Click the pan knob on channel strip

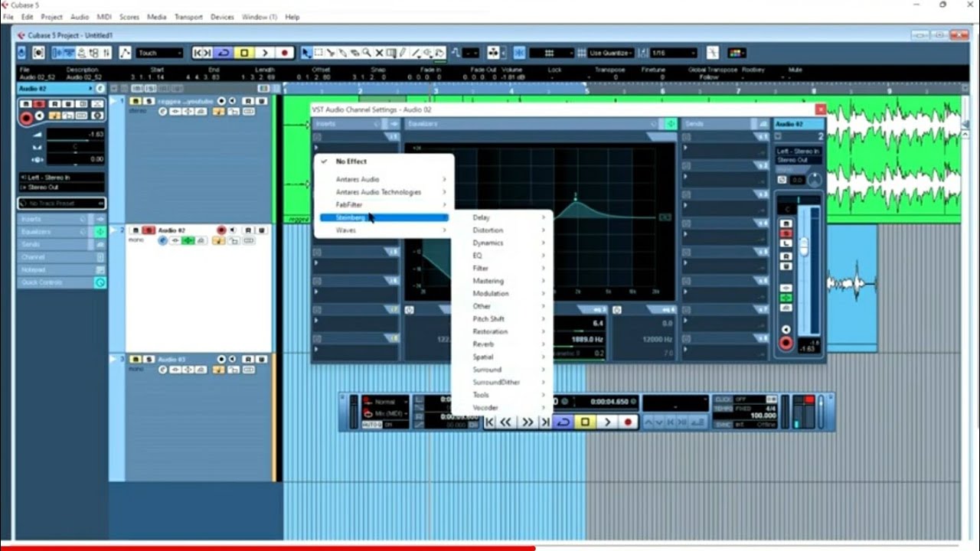[815, 180]
